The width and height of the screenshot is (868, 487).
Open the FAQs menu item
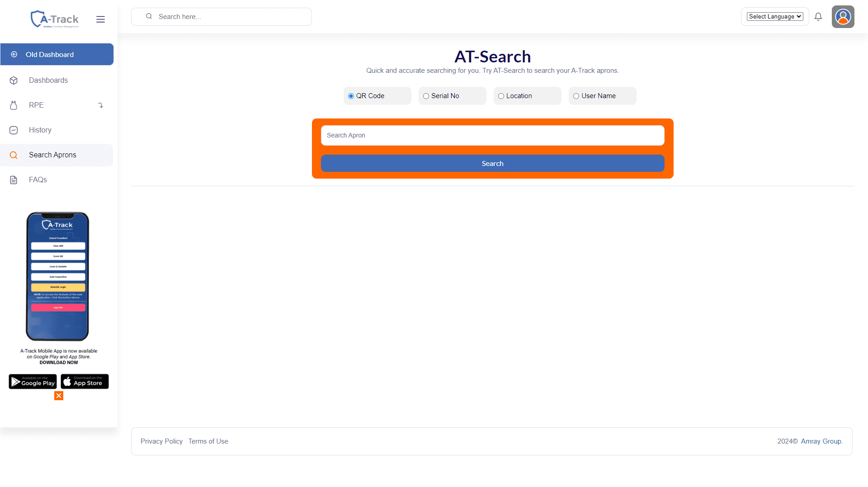click(57, 180)
